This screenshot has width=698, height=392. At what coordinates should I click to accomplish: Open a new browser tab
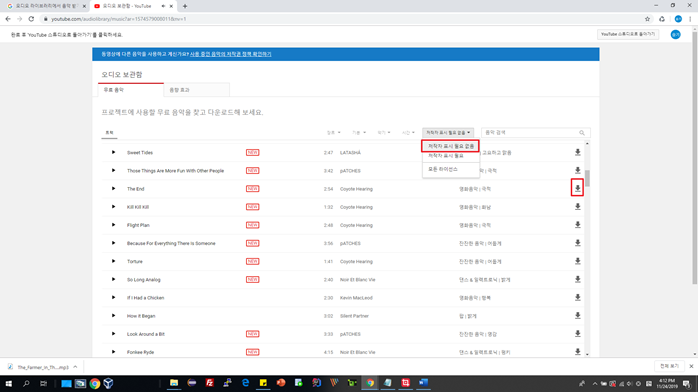185,6
